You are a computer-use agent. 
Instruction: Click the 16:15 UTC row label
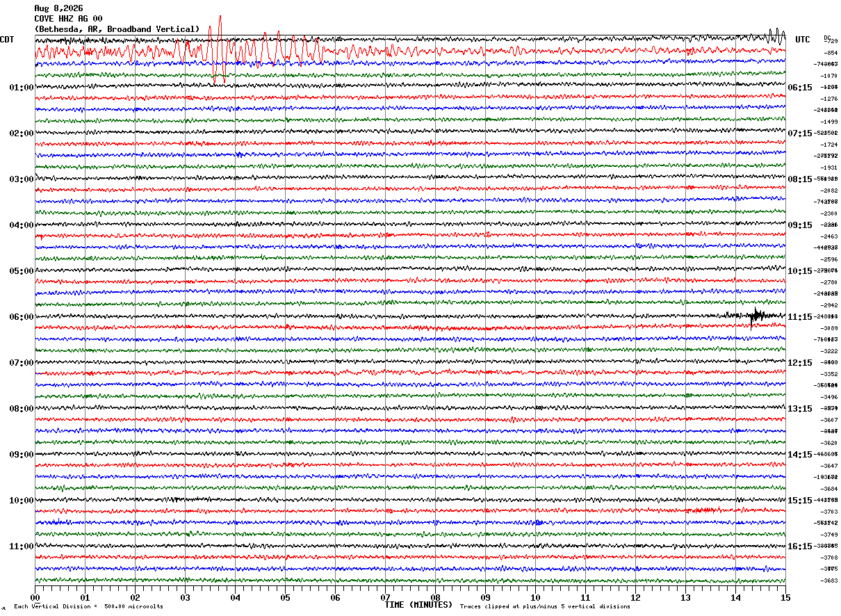pos(800,546)
